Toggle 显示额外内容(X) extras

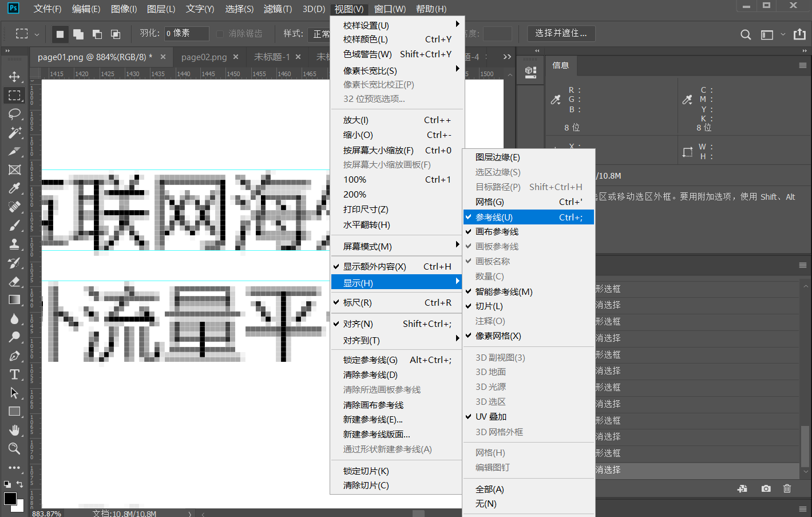(x=397, y=266)
